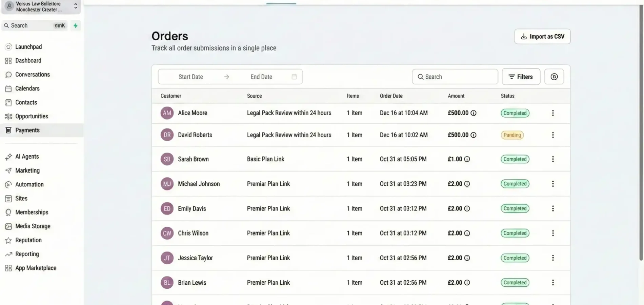Open Calendars from the sidebar
The image size is (644, 305).
point(27,88)
